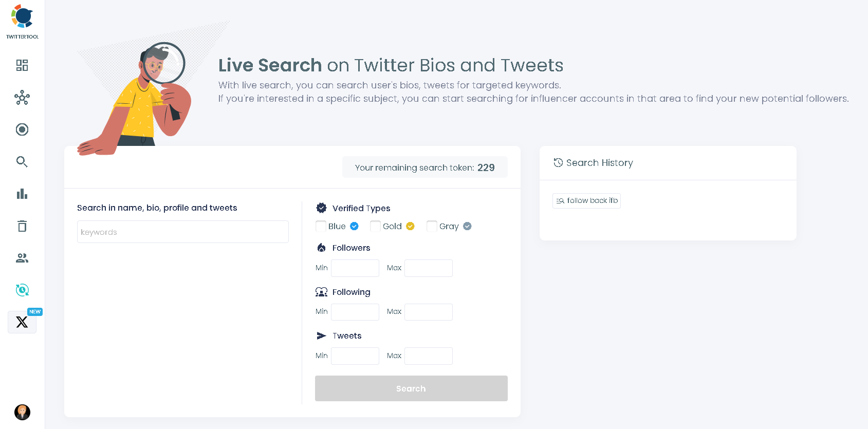Select the trash icon in the sidebar
The width and height of the screenshot is (868, 429).
pyautogui.click(x=22, y=226)
